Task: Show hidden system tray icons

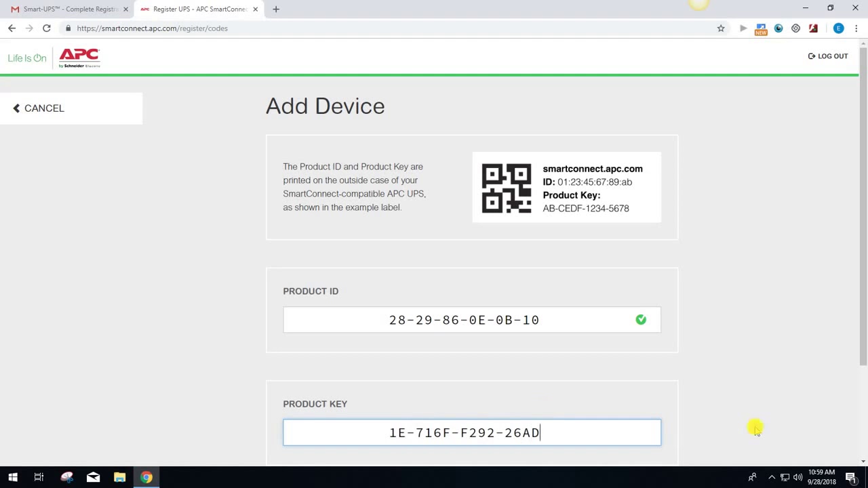Action: 771,477
